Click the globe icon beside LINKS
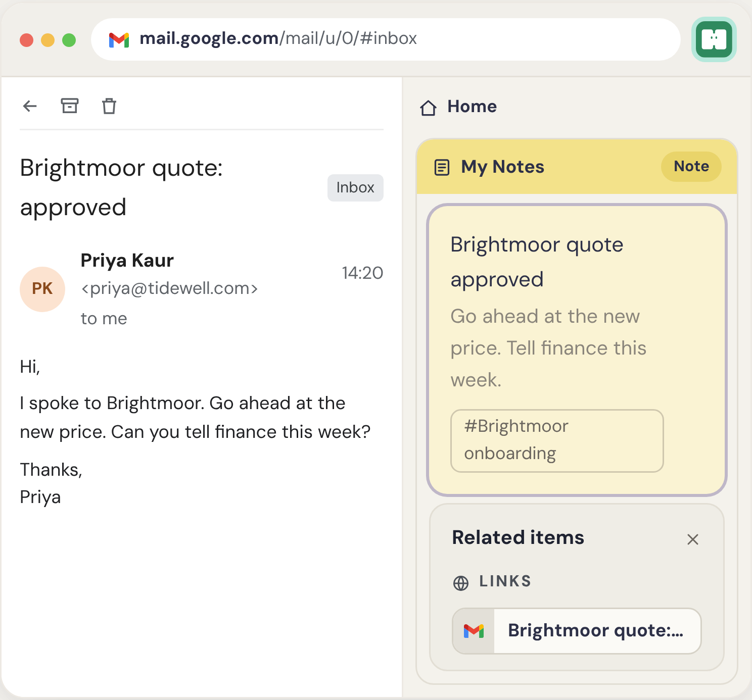The height and width of the screenshot is (700, 752). [461, 583]
